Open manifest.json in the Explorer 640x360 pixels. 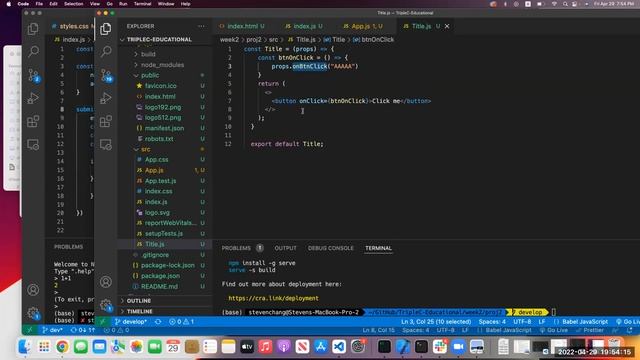(x=164, y=128)
